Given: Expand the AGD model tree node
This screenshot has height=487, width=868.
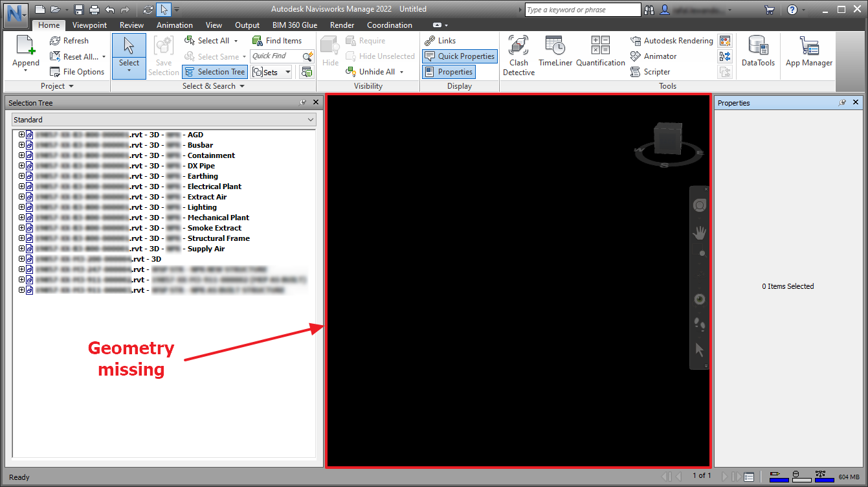Looking at the screenshot, I should tap(21, 135).
